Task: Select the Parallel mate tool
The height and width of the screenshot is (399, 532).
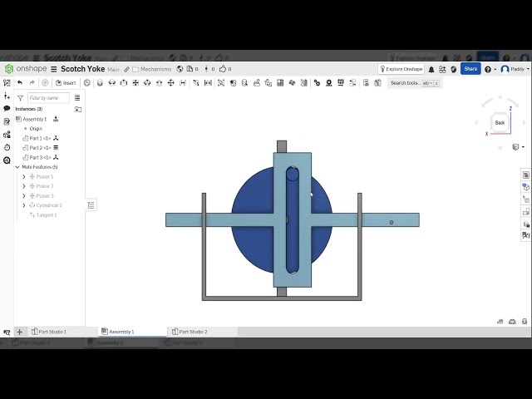Action: click(183, 83)
